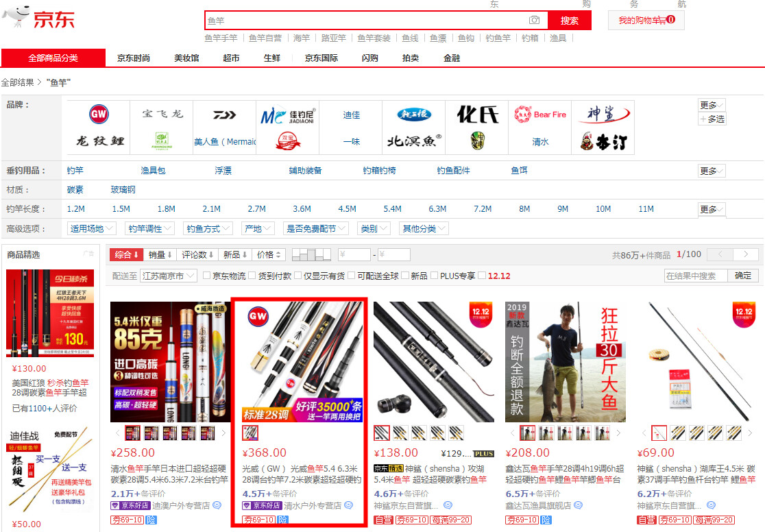This screenshot has height=532, width=765.
Task: Sort results by 销量
Action: click(160, 254)
